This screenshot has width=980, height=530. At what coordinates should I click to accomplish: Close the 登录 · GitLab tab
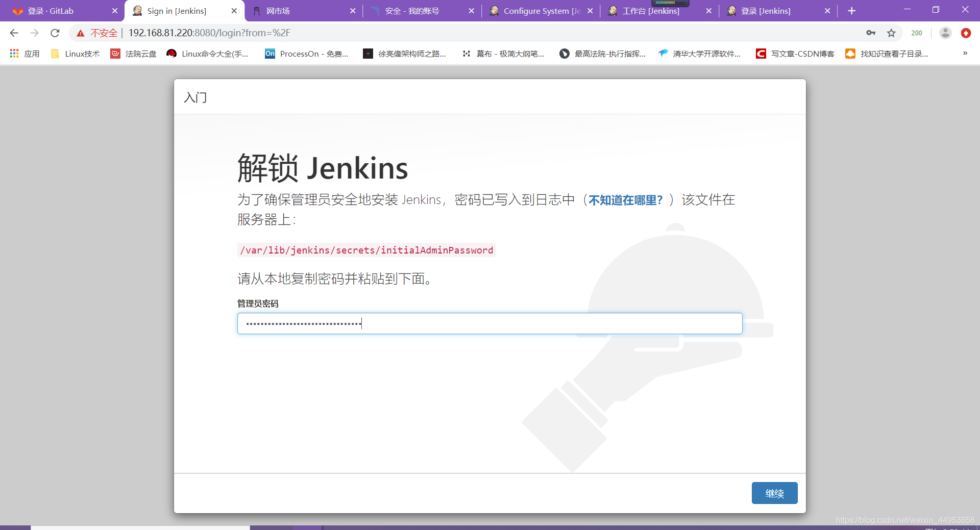(x=114, y=11)
